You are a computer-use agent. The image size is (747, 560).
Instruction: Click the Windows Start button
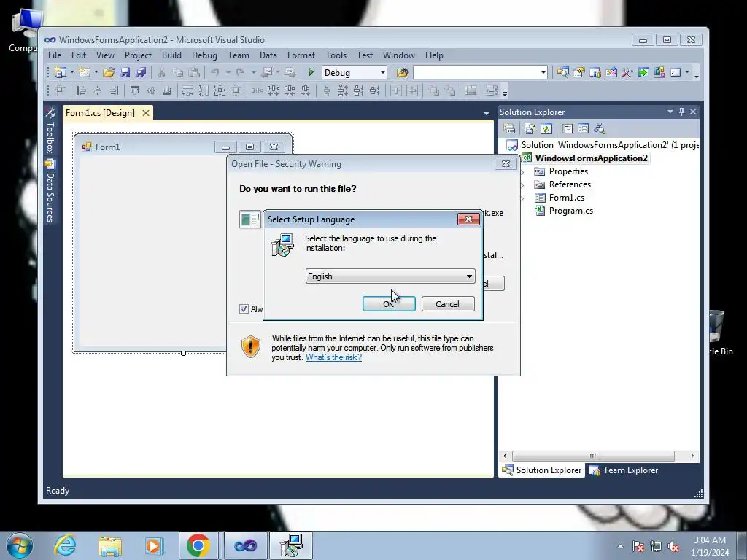tap(20, 545)
